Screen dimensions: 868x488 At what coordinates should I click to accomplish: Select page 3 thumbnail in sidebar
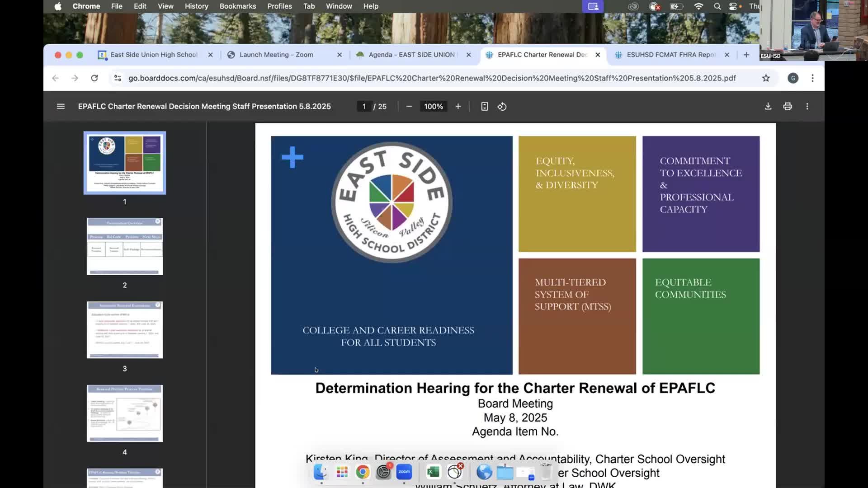125,330
